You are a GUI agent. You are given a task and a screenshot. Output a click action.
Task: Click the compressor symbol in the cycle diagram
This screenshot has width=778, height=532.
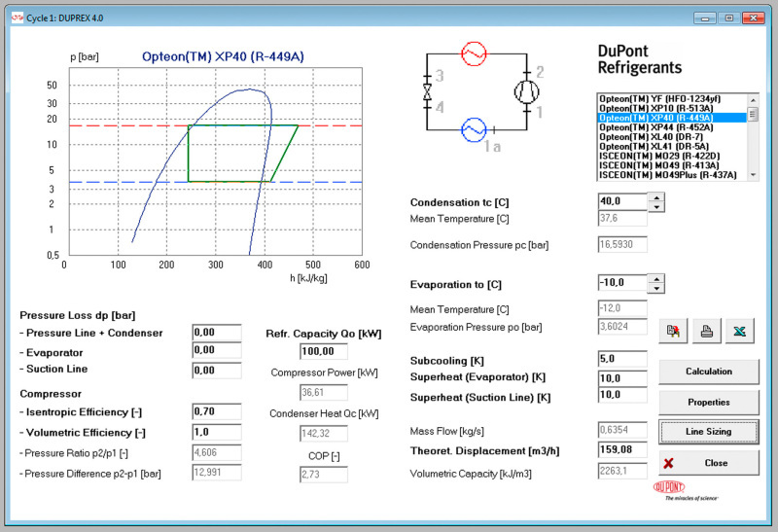point(526,91)
